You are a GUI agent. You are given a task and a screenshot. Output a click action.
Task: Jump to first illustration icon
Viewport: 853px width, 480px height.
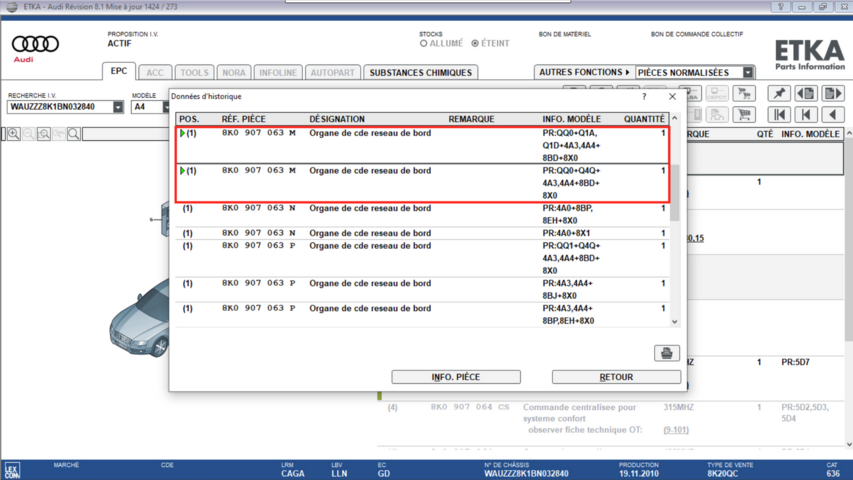(779, 114)
